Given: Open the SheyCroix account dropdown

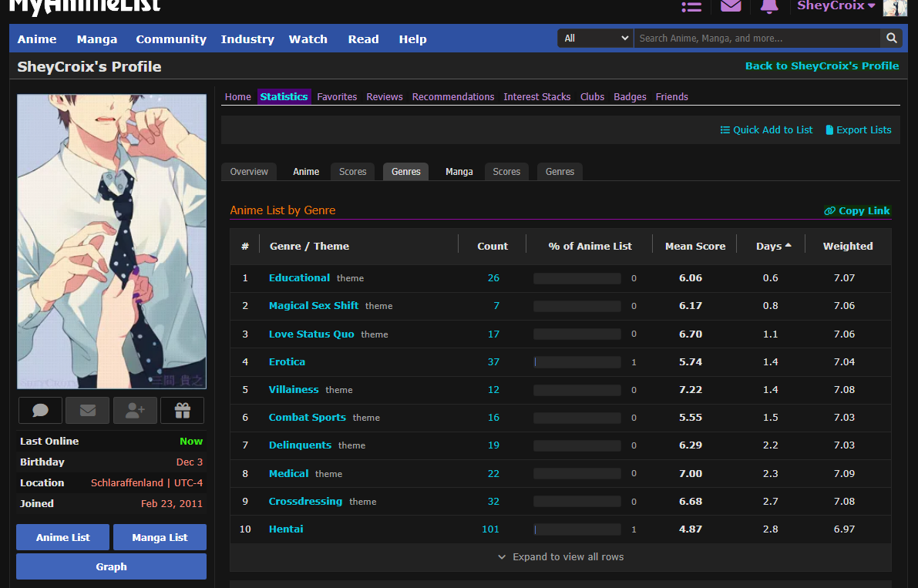Looking at the screenshot, I should [836, 6].
